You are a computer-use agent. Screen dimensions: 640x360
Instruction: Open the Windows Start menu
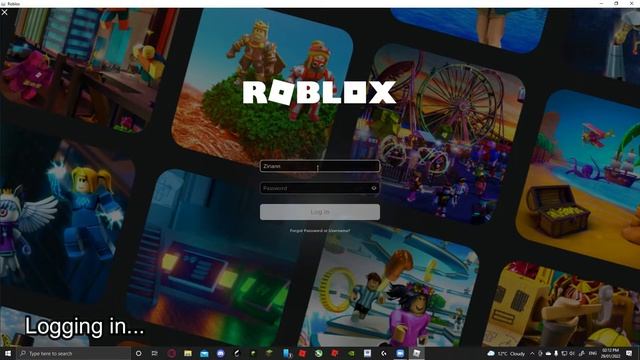[x=8, y=353]
